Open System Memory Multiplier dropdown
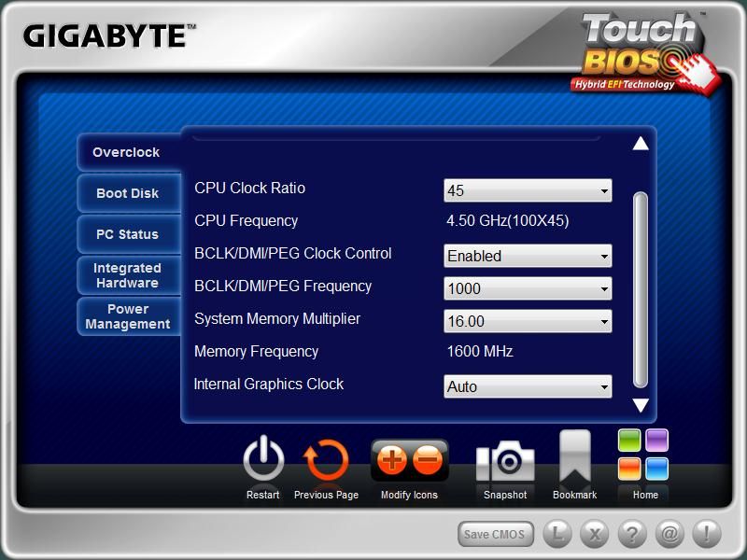The image size is (747, 560). (x=528, y=321)
